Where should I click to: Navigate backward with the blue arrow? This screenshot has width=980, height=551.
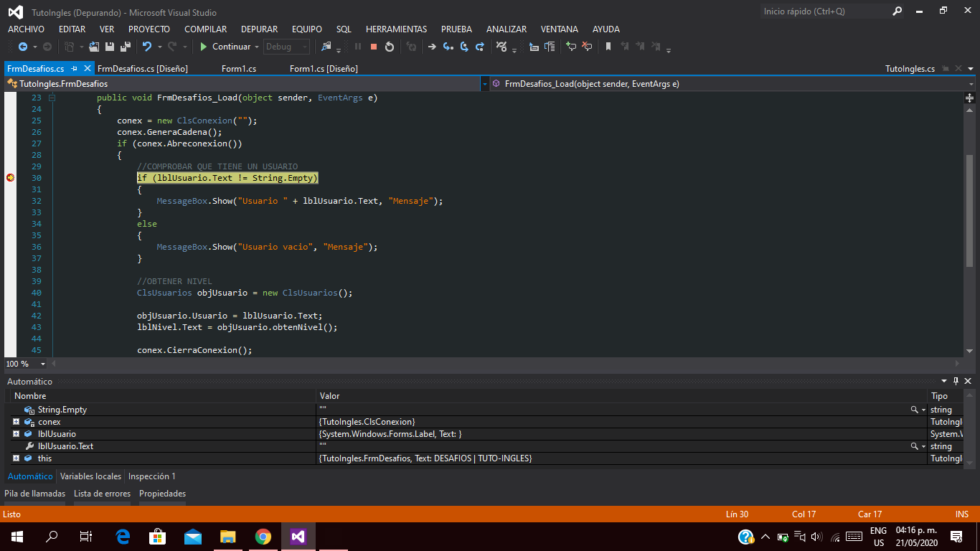click(x=23, y=47)
